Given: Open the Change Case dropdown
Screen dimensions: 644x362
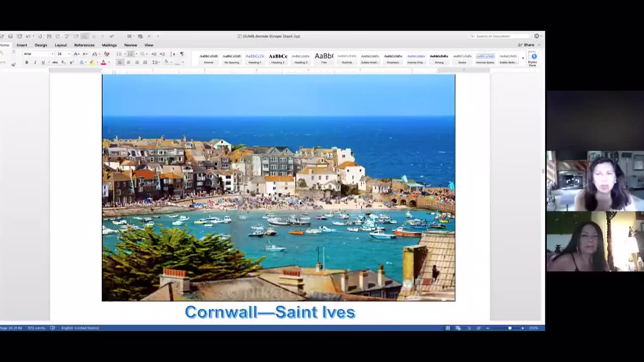Looking at the screenshot, I should tap(96, 54).
